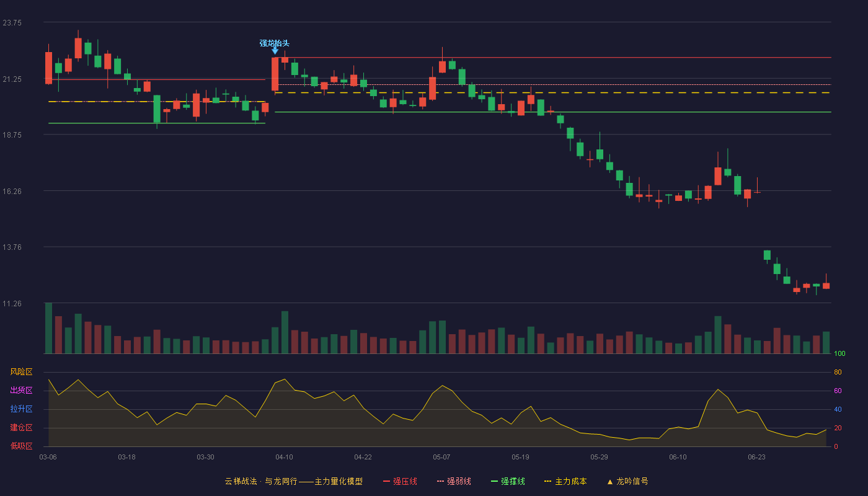Viewport: 868px width, 496px height.
Task: Toggle the 强弱线 legend entry
Action: (454, 481)
